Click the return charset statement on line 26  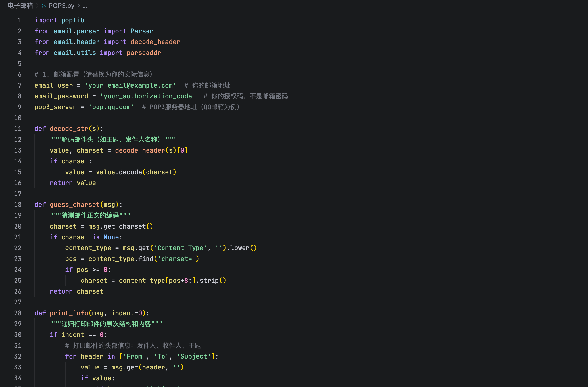coord(77,291)
